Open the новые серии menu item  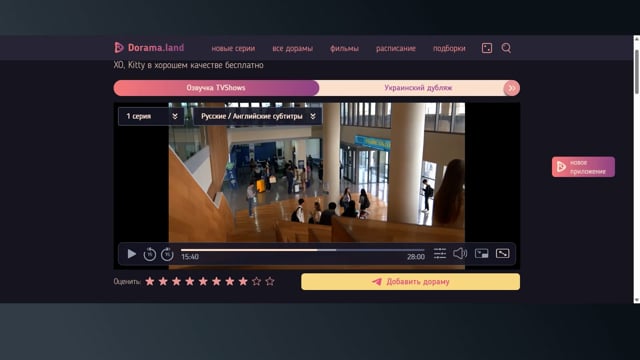[x=233, y=49]
